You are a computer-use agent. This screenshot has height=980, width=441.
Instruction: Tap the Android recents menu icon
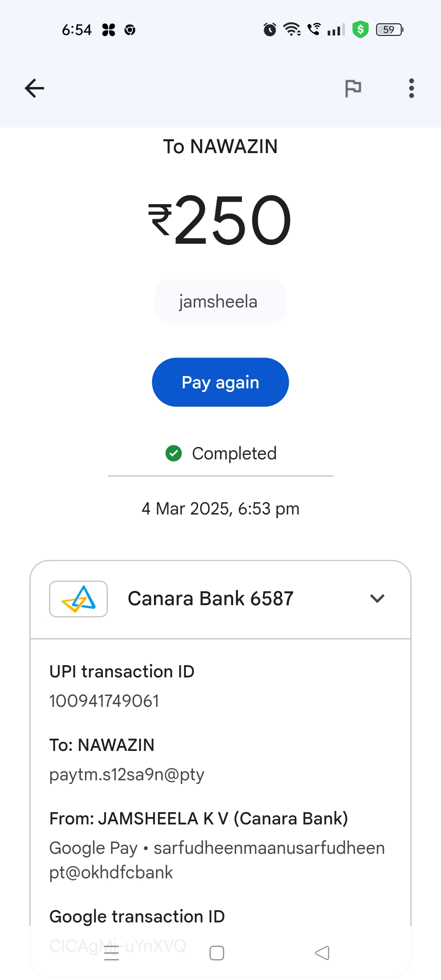point(111,953)
